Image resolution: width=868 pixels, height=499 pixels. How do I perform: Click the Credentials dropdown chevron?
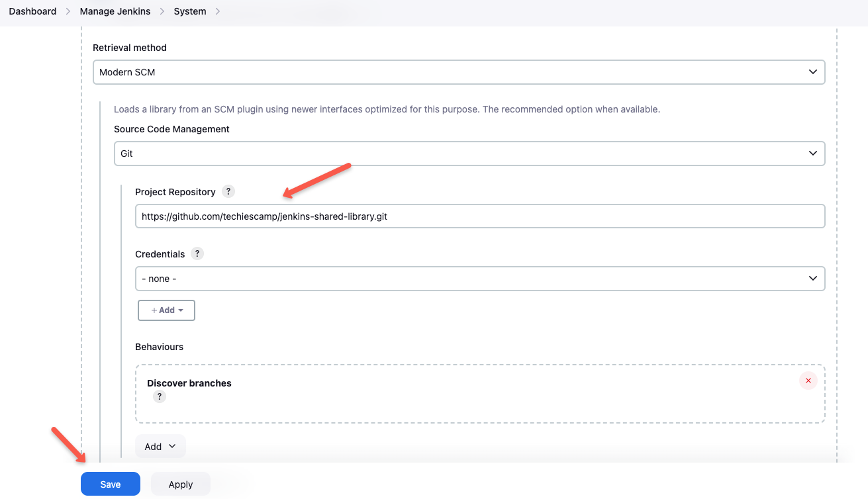(x=813, y=279)
